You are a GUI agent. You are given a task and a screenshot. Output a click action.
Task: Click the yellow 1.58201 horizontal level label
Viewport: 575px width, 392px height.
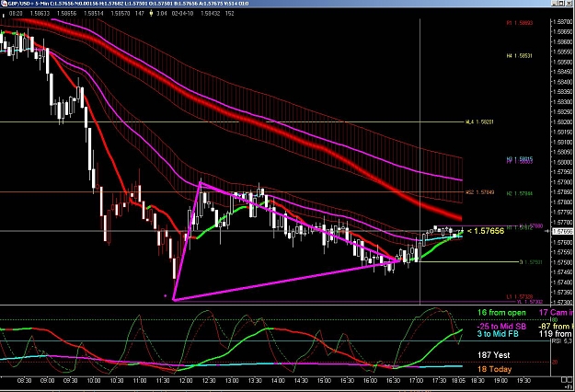[x=479, y=121]
